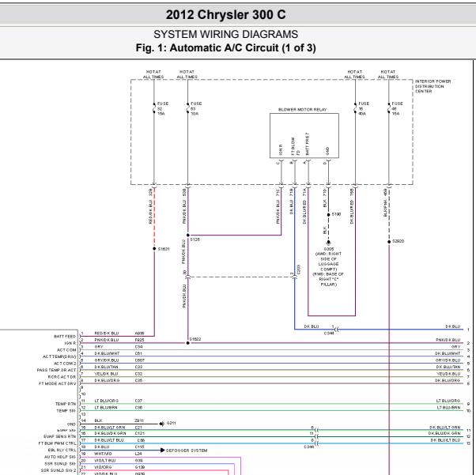Click the S190 splice label
476x475 pixels.
336,214
